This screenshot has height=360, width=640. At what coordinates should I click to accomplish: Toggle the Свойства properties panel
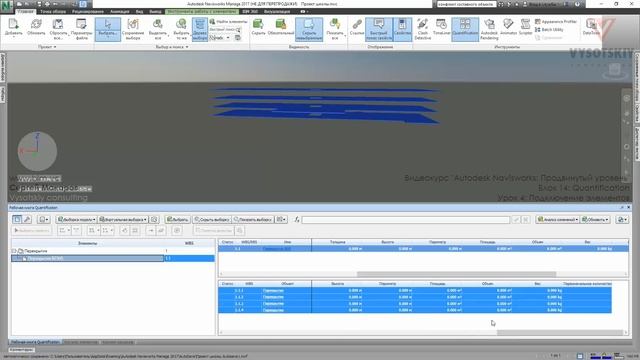point(402,28)
